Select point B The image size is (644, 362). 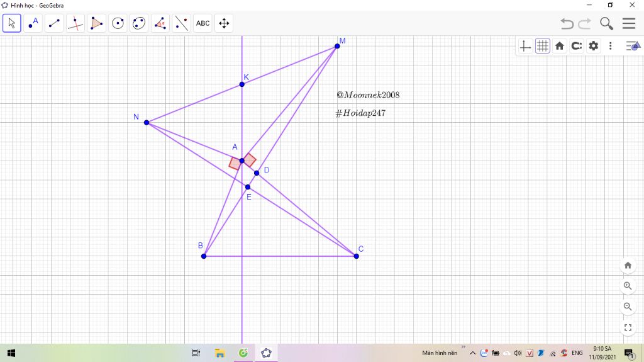point(204,256)
